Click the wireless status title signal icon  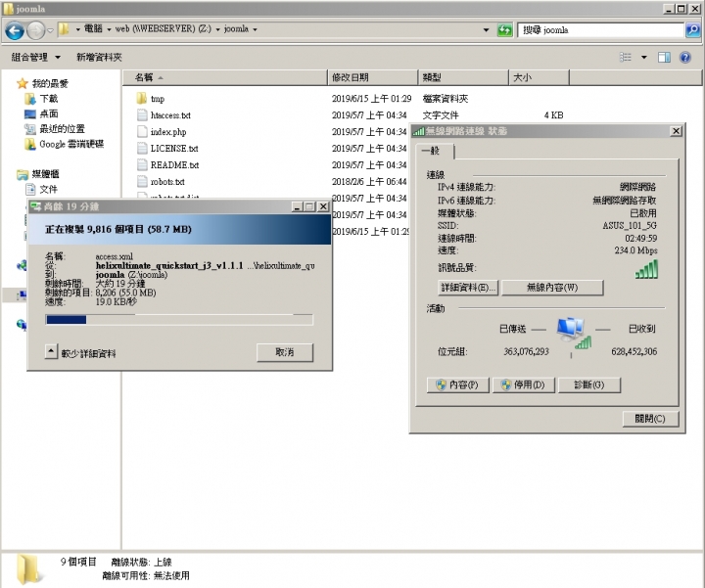click(419, 131)
